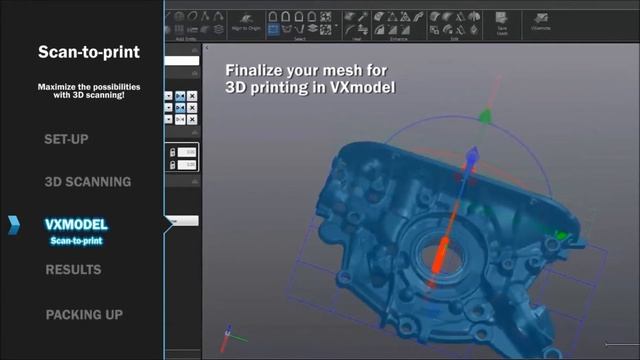The height and width of the screenshot is (360, 640).
Task: Click the vertical bars icon in Add Entity group
Action: [179, 29]
